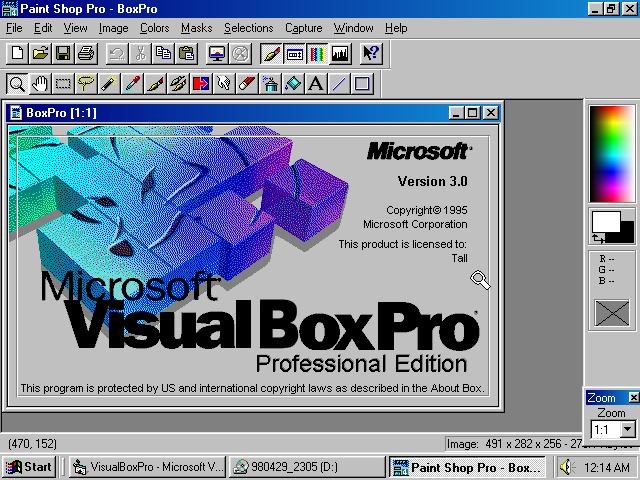The image size is (640, 480).
Task: Select the Flood Fill tool
Action: click(293, 83)
